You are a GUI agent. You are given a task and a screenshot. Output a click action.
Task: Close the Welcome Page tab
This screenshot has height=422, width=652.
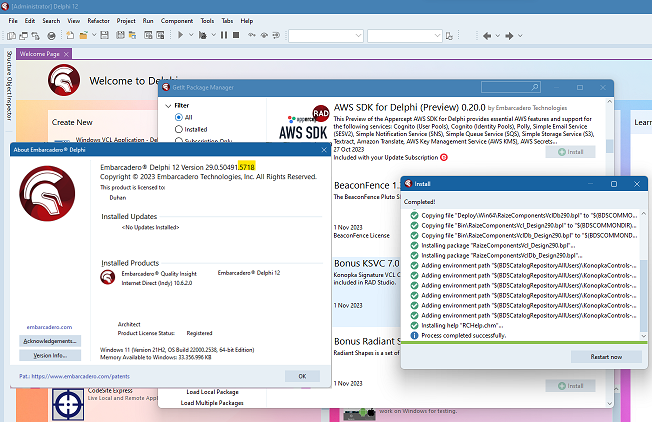(66, 54)
